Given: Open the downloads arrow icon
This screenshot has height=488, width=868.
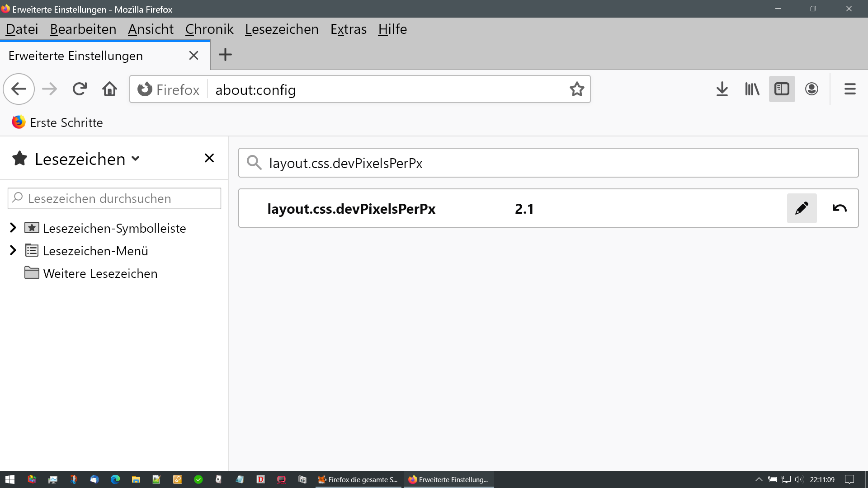Looking at the screenshot, I should coord(722,89).
